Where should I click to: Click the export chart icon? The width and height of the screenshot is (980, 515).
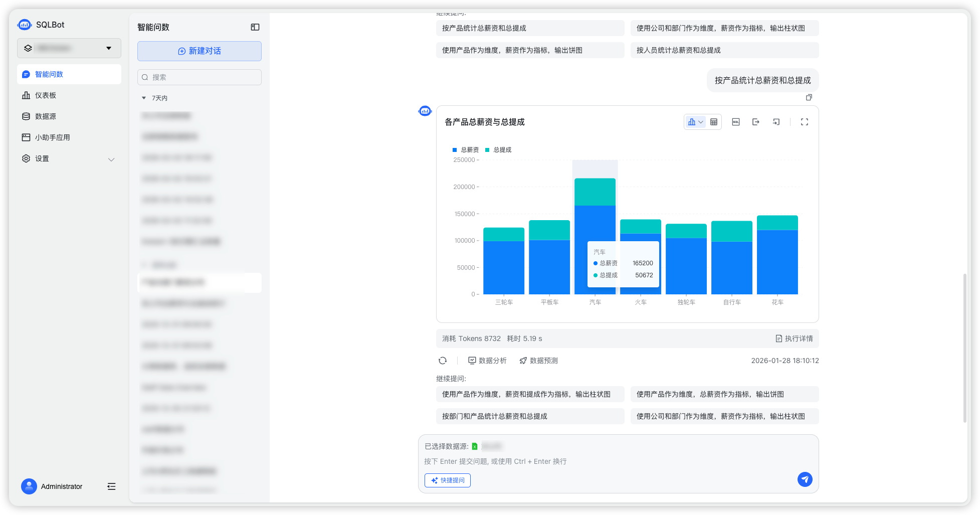(756, 122)
